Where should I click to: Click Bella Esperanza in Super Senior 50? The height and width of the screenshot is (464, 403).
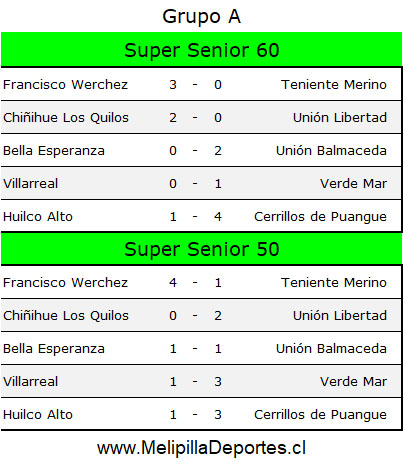pyautogui.click(x=54, y=349)
